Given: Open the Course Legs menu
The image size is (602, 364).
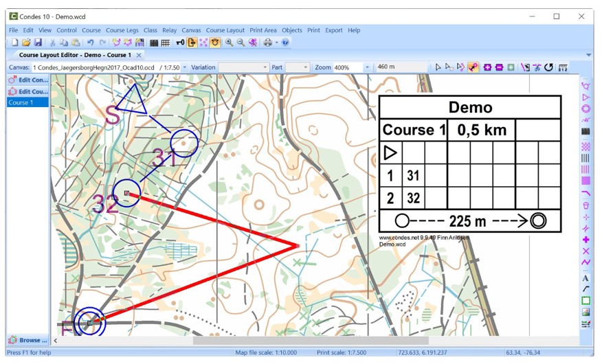Looking at the screenshot, I should coord(122,30).
